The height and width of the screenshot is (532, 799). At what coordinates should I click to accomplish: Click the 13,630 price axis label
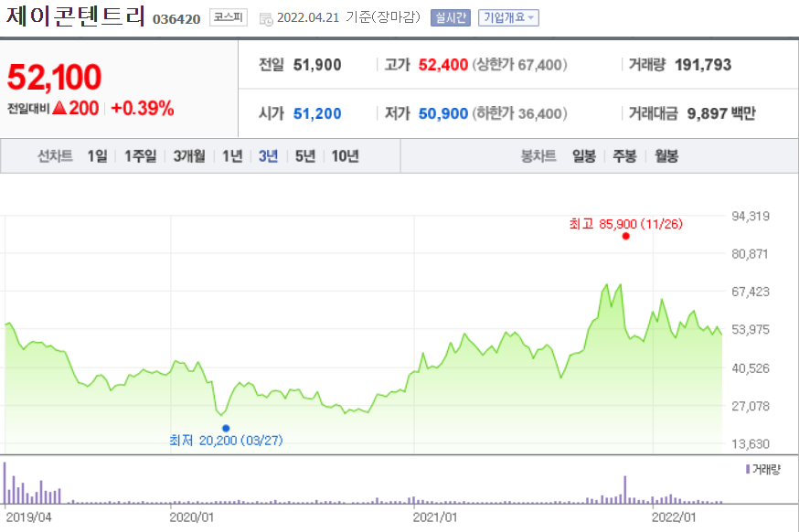tap(750, 444)
